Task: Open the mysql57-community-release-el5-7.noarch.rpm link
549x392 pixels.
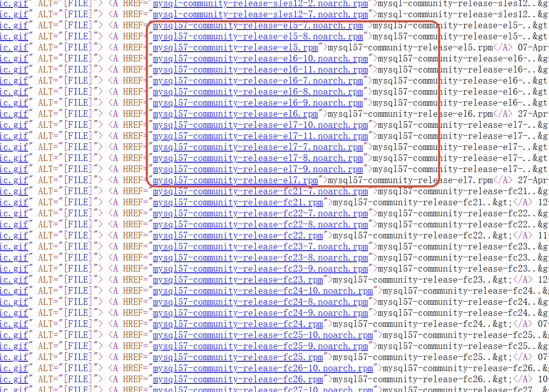Action: [x=258, y=25]
